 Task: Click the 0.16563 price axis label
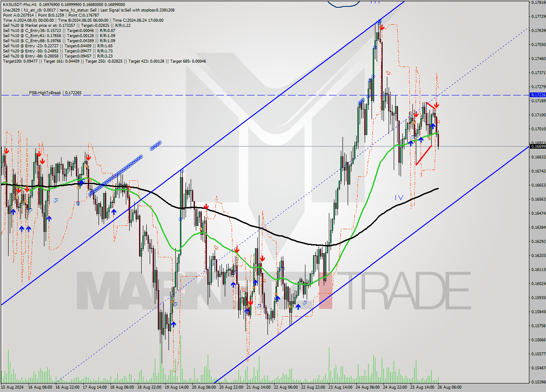coord(539,199)
